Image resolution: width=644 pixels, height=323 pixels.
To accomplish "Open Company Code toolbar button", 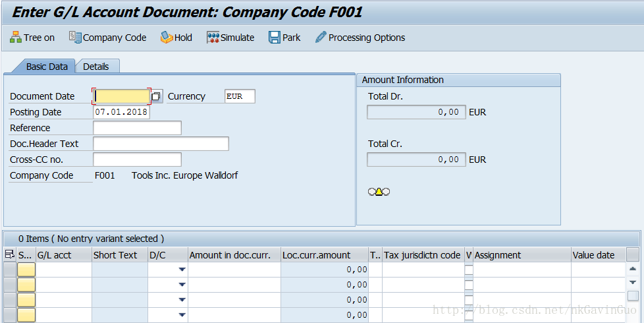I will pos(107,38).
